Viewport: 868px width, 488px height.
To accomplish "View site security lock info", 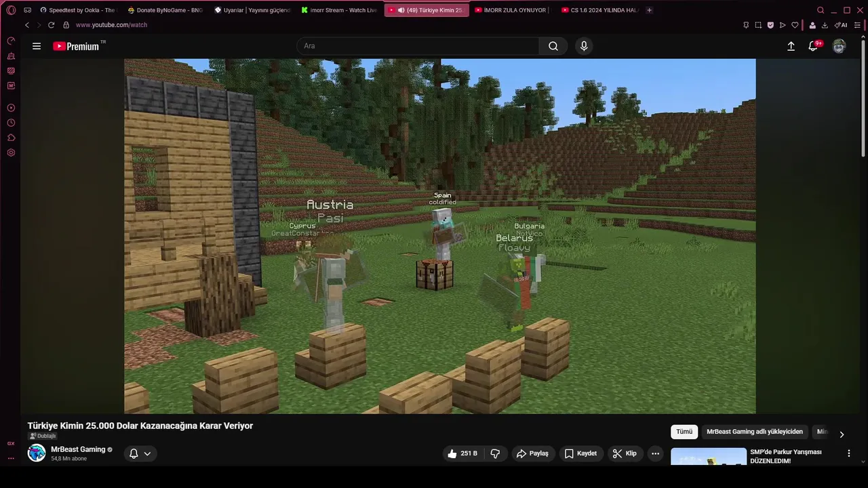I will coord(66,25).
